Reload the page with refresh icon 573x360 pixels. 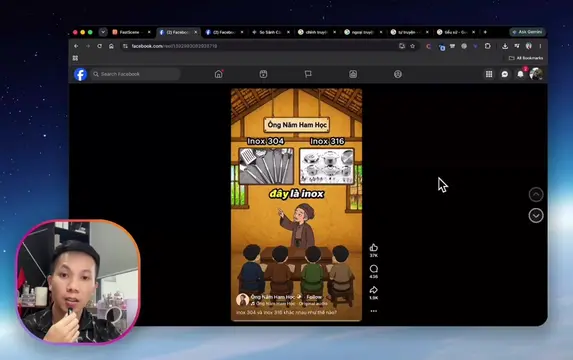click(x=99, y=46)
